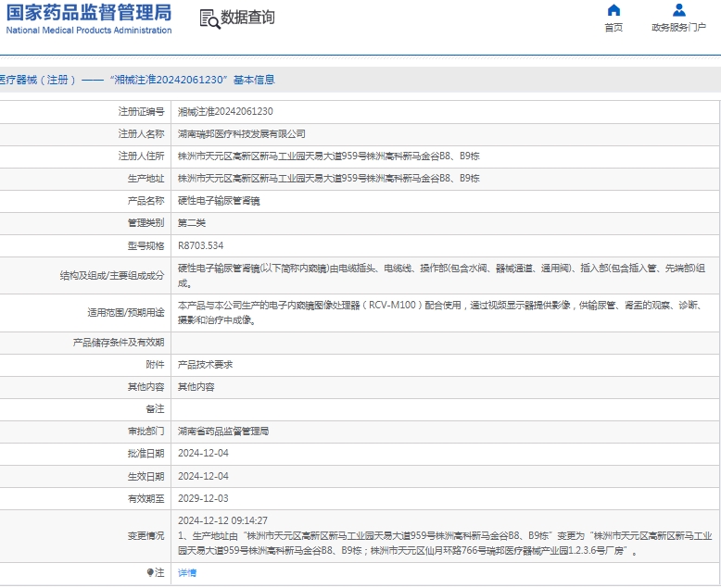Click the 变更情况 production address change description

[x=445, y=543]
